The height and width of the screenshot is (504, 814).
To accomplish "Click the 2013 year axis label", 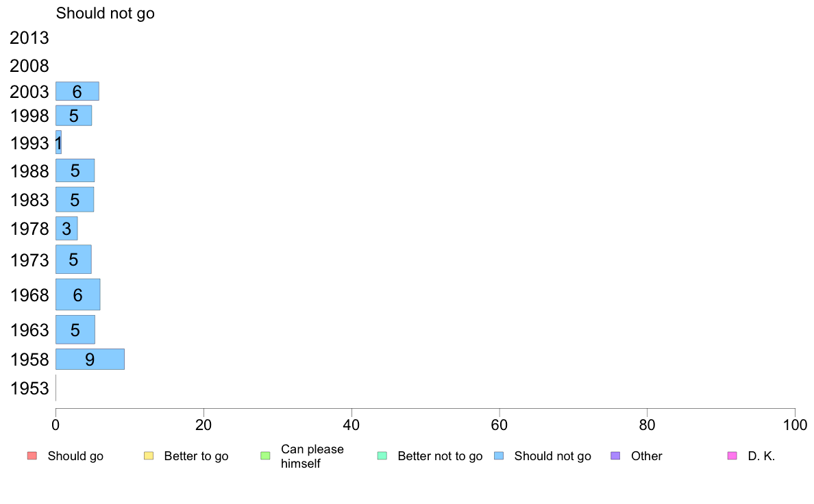I will click(29, 38).
